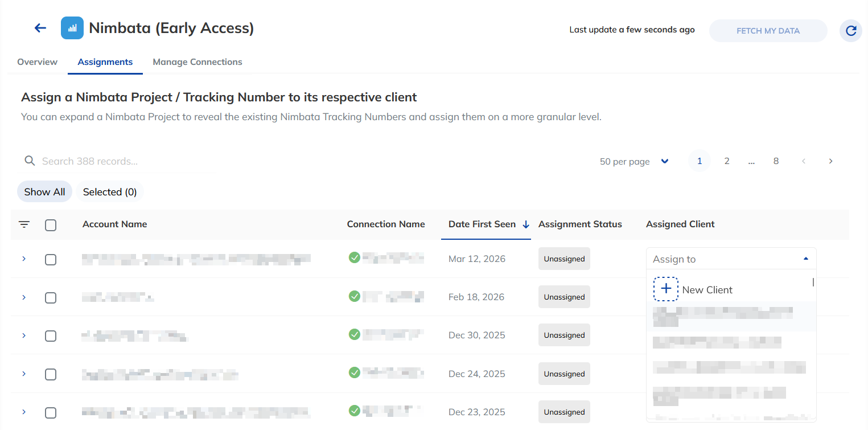The image size is (868, 430).
Task: Click green connection check in Dec 30, 2025 row
Action: [355, 334]
